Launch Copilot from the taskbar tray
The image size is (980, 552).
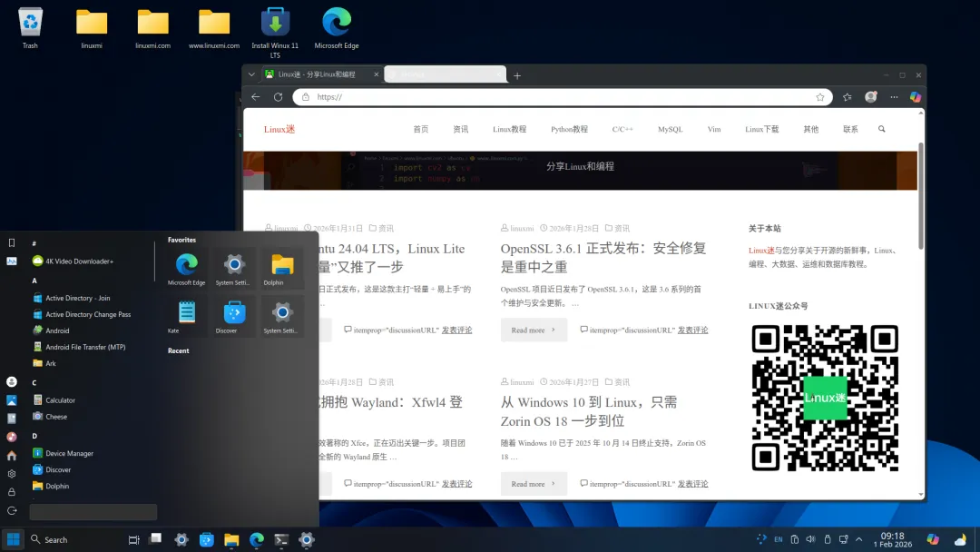pos(933,539)
